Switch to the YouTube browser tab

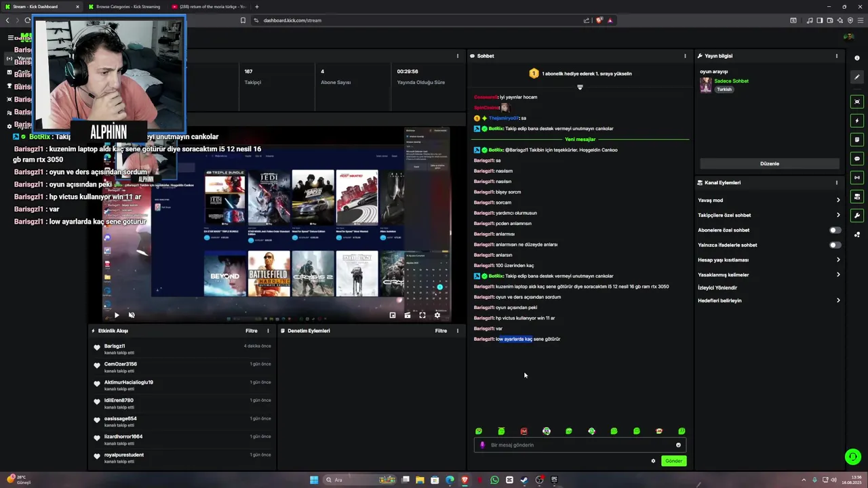(x=208, y=7)
